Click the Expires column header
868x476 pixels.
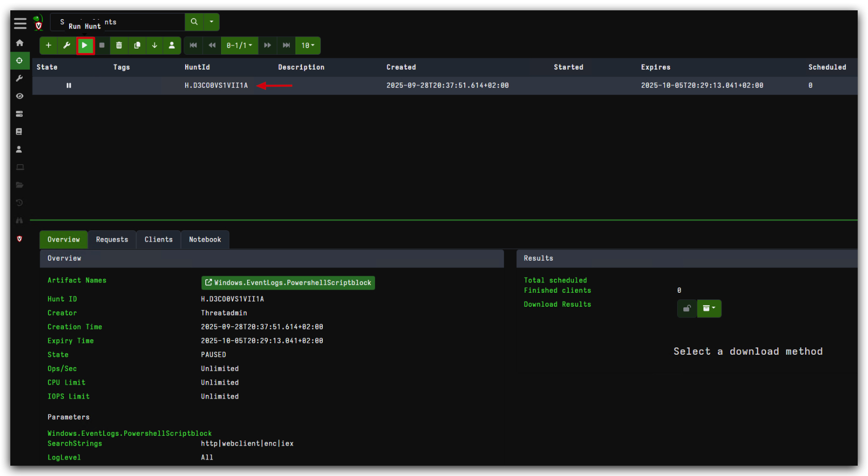656,67
